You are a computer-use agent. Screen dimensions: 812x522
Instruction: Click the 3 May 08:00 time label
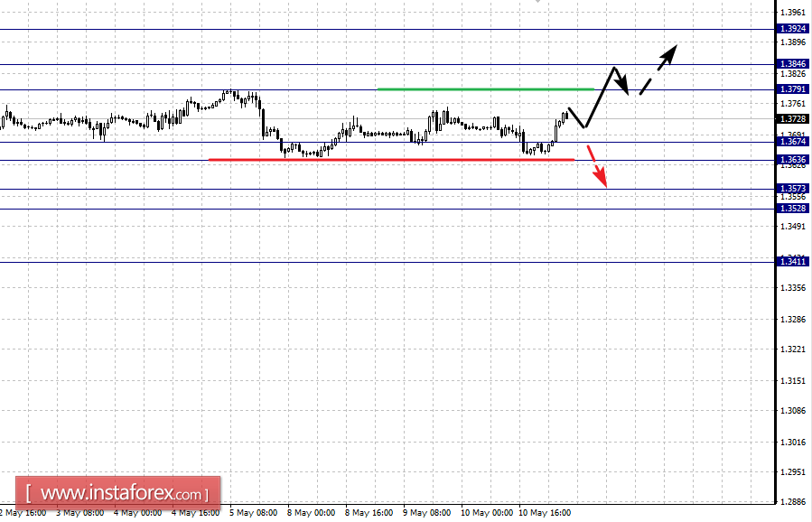79,513
